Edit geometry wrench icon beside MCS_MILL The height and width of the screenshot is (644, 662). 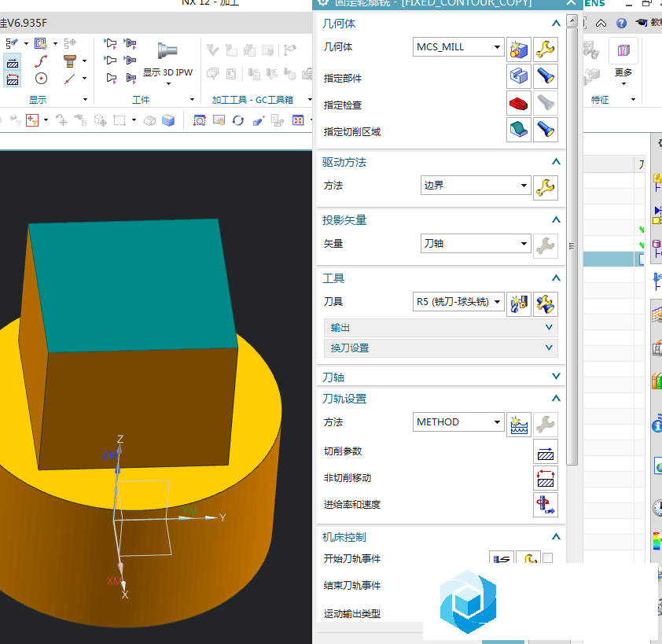tap(546, 50)
